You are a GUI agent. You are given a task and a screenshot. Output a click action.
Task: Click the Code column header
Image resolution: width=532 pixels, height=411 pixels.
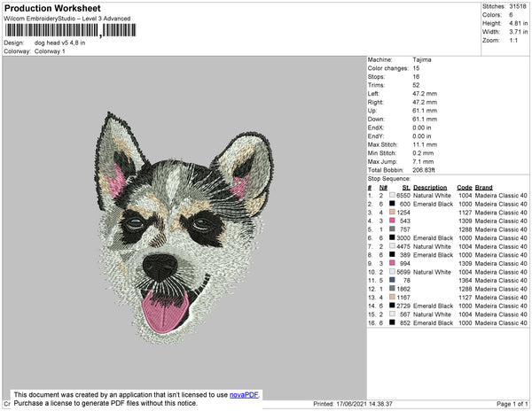(464, 187)
